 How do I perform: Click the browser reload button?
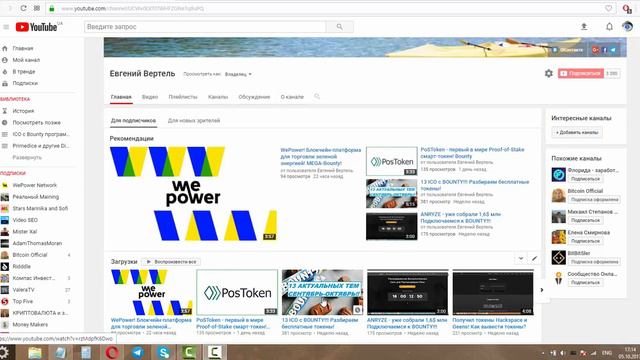point(23,8)
